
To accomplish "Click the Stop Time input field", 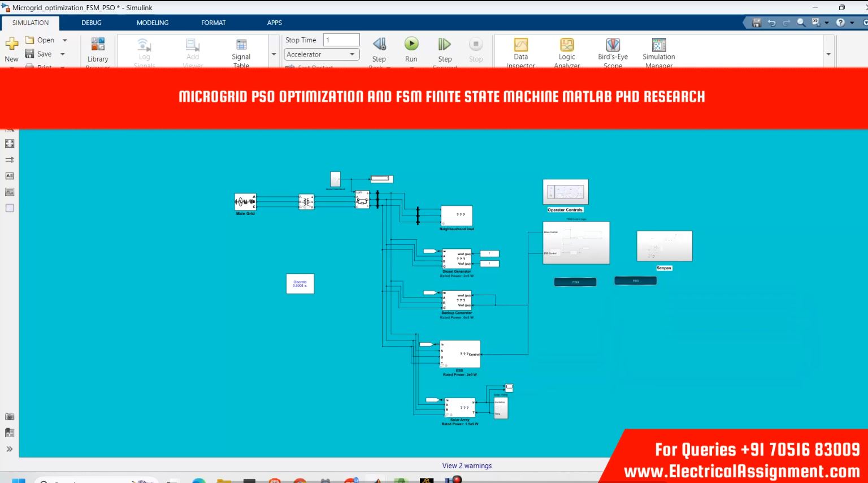I will (x=341, y=40).
